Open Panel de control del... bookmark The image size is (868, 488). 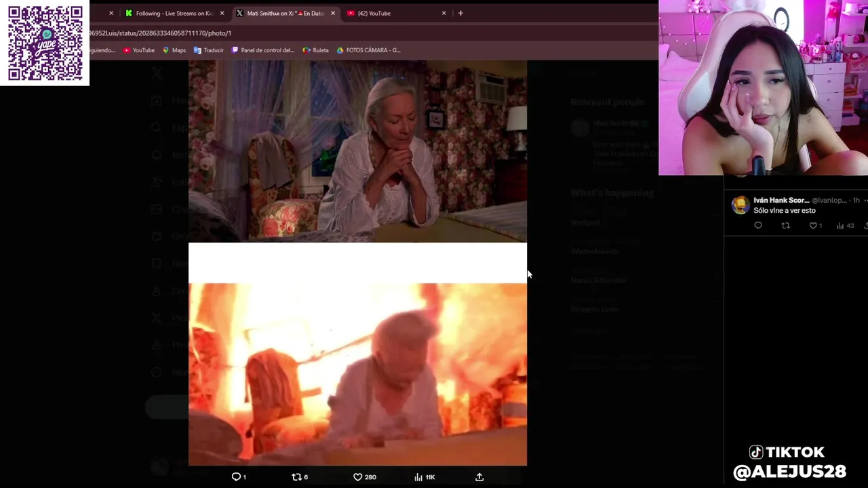pyautogui.click(x=263, y=50)
